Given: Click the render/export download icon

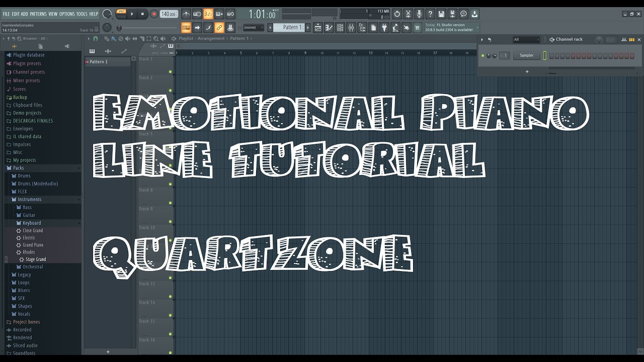Looking at the screenshot, I should point(474,14).
